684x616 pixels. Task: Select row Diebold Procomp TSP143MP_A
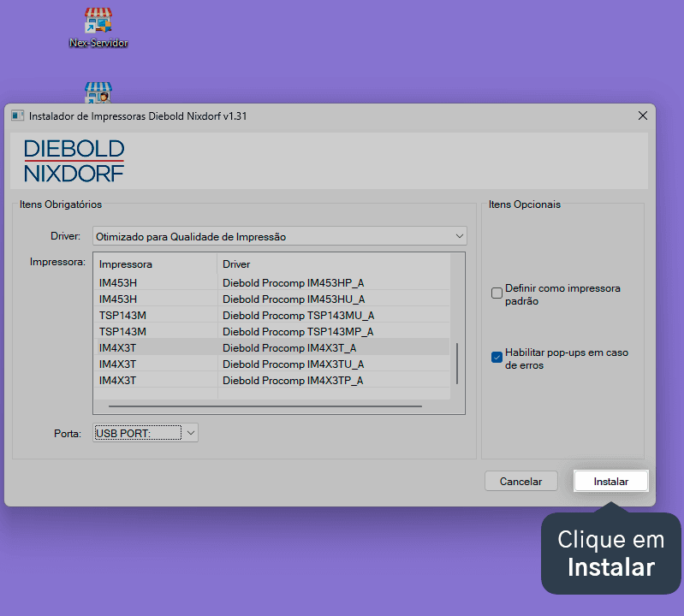point(271,332)
